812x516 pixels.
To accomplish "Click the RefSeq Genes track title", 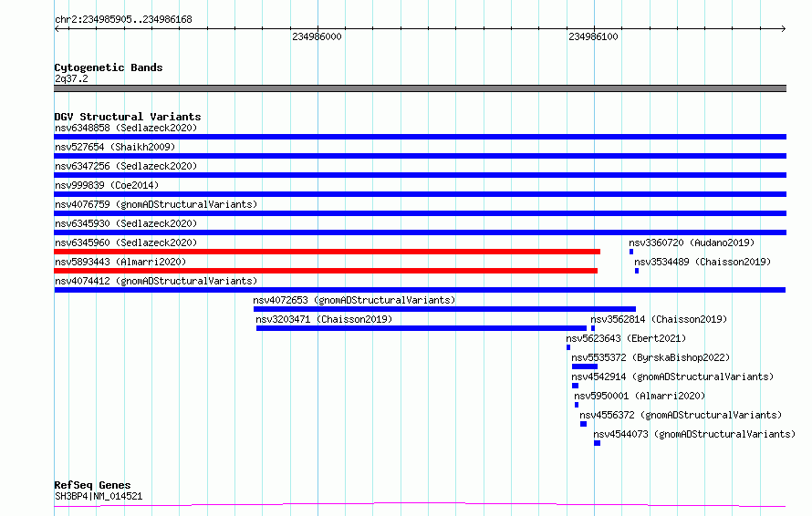I will pyautogui.click(x=92, y=485).
